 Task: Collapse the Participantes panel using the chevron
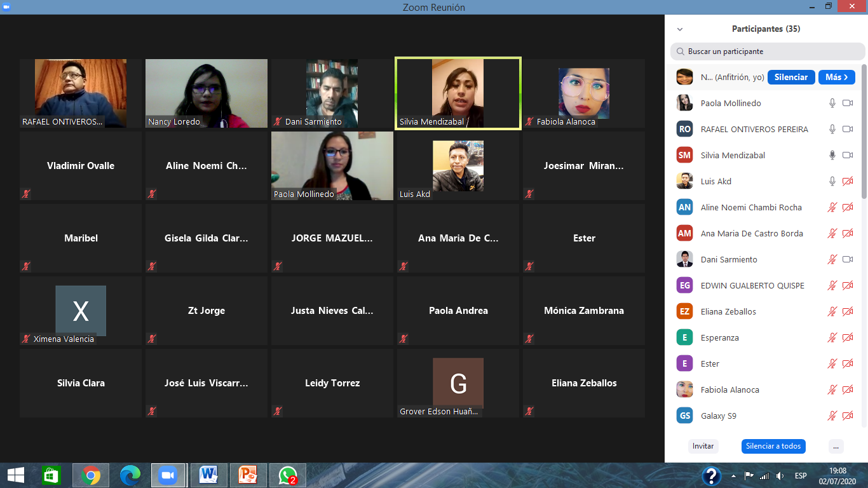coord(680,29)
